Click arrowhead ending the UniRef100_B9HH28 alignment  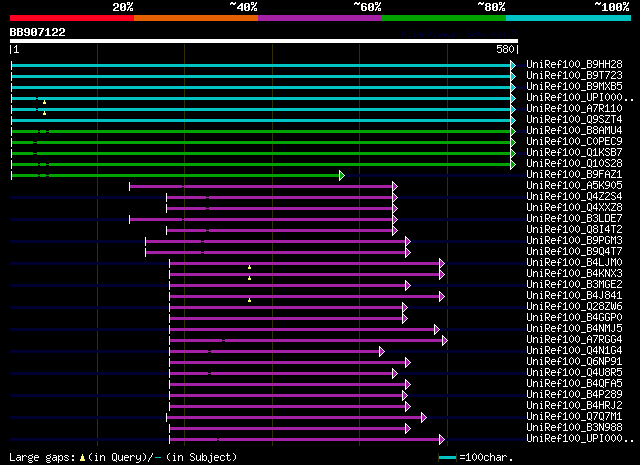[x=513, y=65]
